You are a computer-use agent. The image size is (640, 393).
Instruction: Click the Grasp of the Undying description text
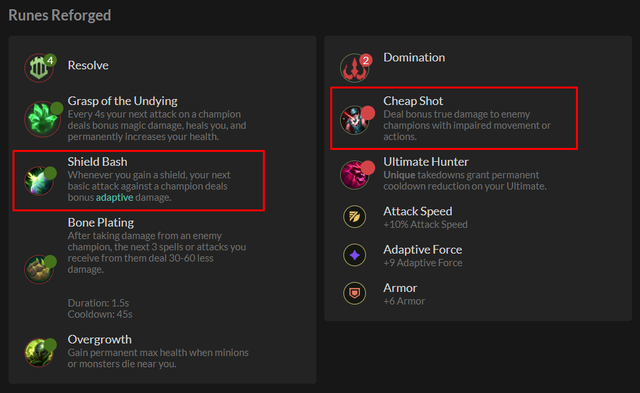157,125
